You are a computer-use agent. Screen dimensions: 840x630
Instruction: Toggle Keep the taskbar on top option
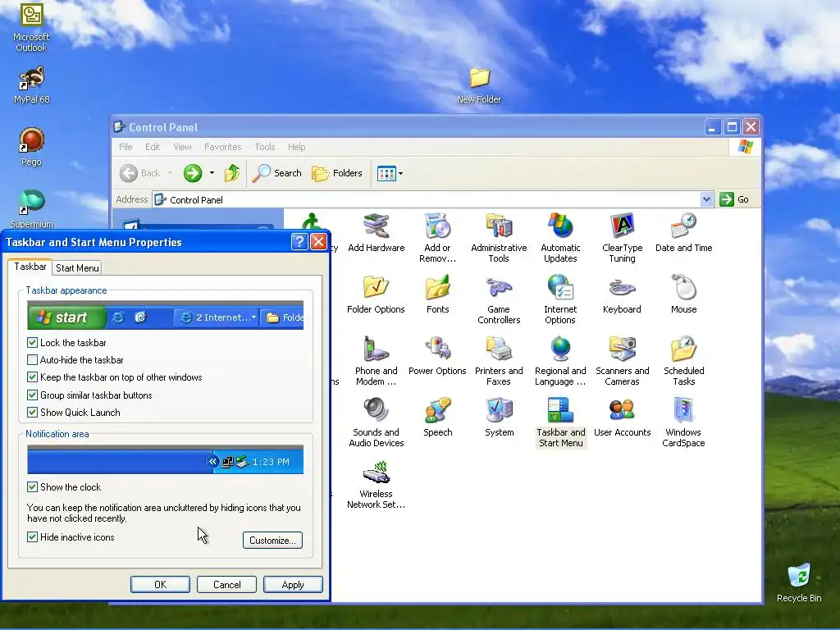(x=32, y=377)
